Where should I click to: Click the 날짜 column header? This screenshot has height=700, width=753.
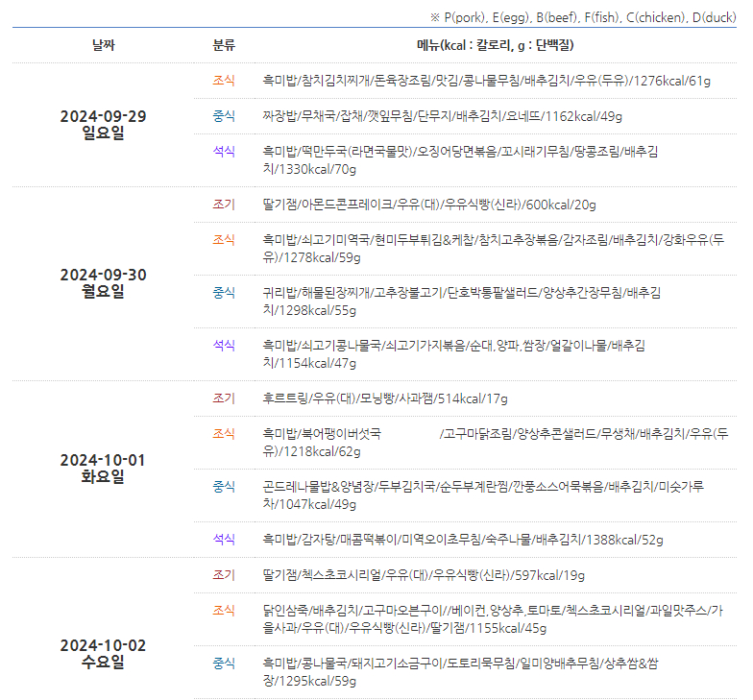coord(102,45)
